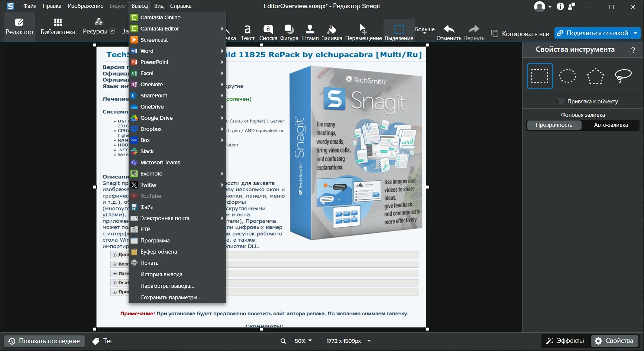Choose the elliptical selection shape
The image size is (644, 351).
pyautogui.click(x=567, y=76)
